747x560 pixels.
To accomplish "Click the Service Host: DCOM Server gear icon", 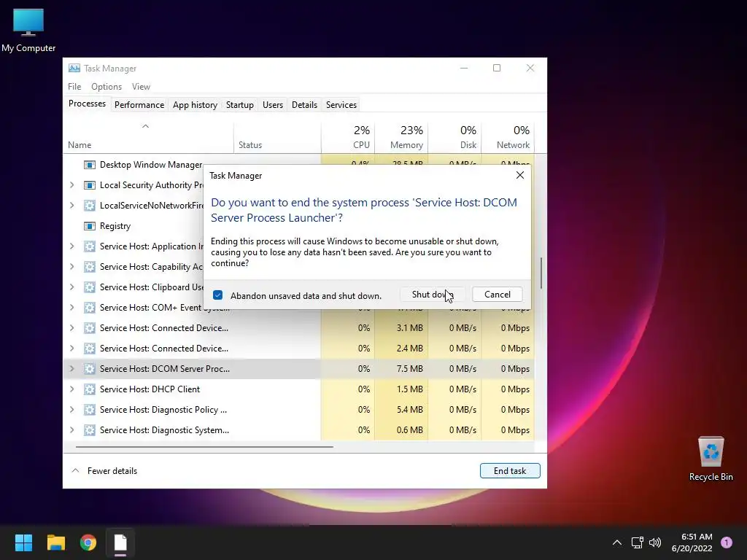I will [x=89, y=368].
